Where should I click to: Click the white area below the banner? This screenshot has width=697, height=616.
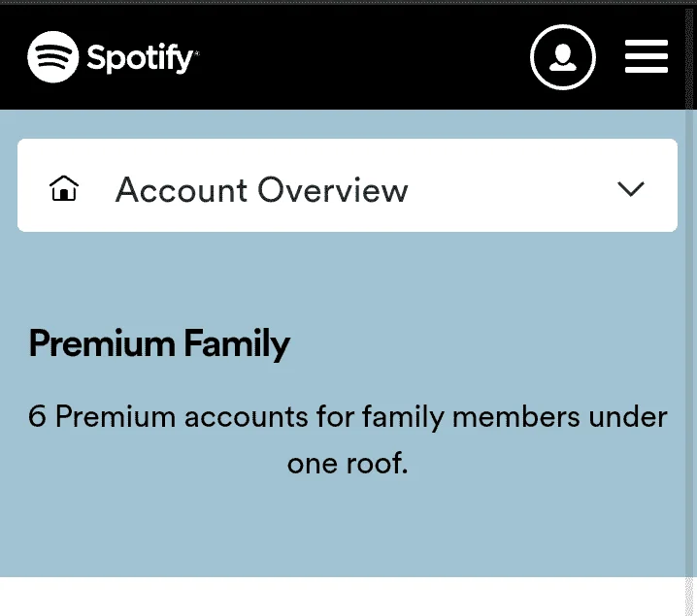click(x=343, y=597)
